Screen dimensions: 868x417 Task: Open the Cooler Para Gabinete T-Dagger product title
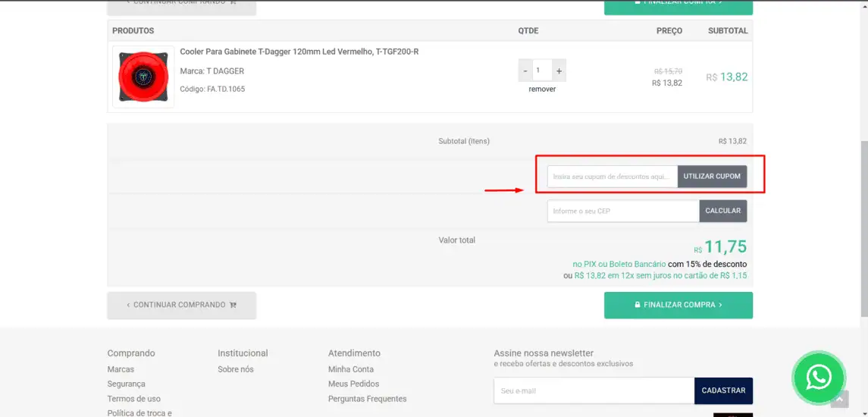click(299, 52)
